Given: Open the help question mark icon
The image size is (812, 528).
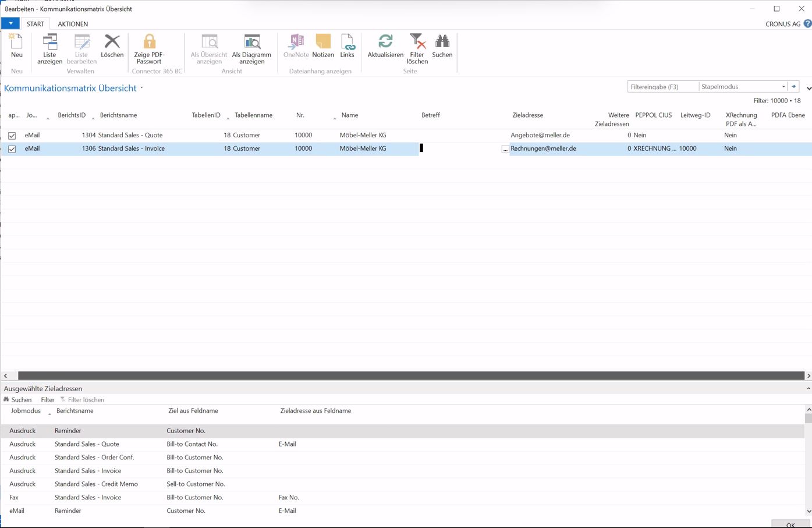Looking at the screenshot, I should coord(807,24).
